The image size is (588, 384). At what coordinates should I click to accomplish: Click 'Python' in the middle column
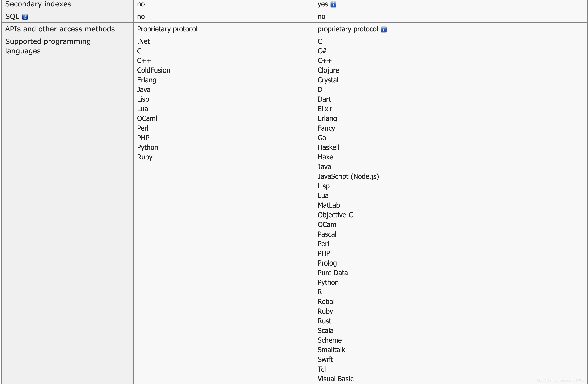[x=147, y=148]
